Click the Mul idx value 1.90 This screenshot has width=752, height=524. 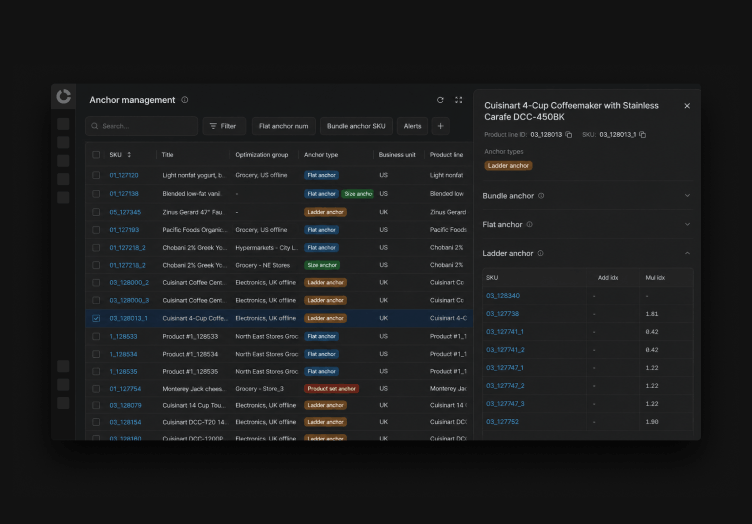[652, 422]
